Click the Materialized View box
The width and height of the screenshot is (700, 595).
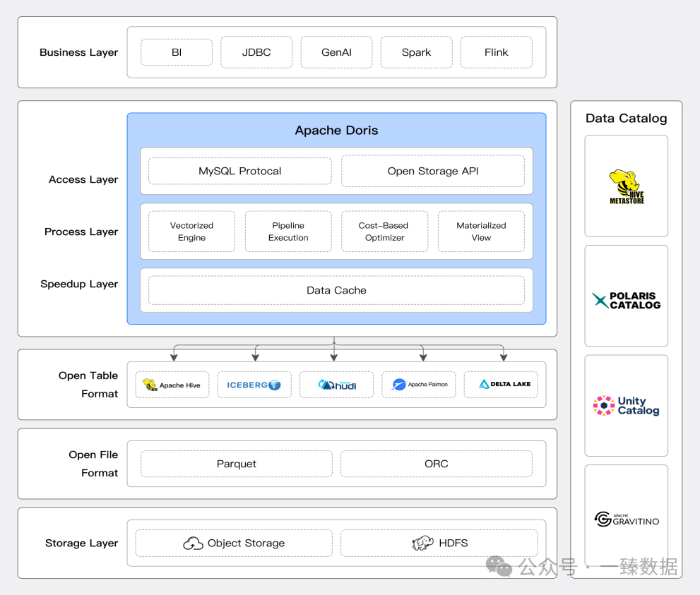[481, 232]
